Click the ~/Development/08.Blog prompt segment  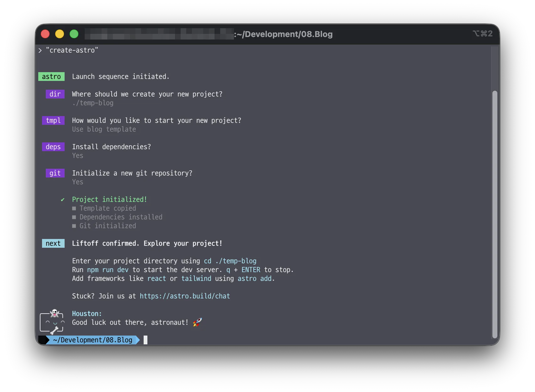pos(93,340)
